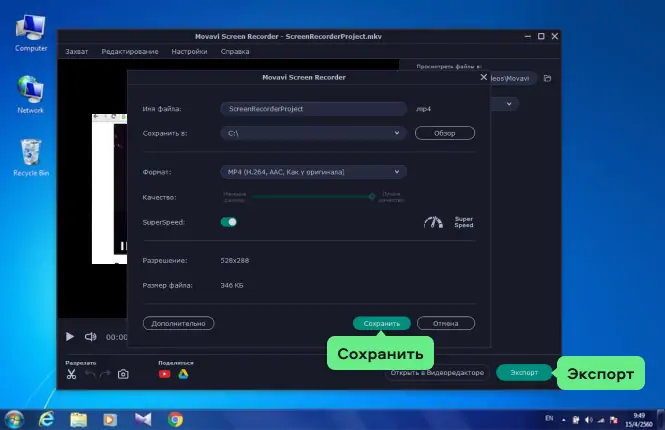Click 'Открыть в Видеоредакторе' button
This screenshot has width=665, height=430.
point(437,372)
